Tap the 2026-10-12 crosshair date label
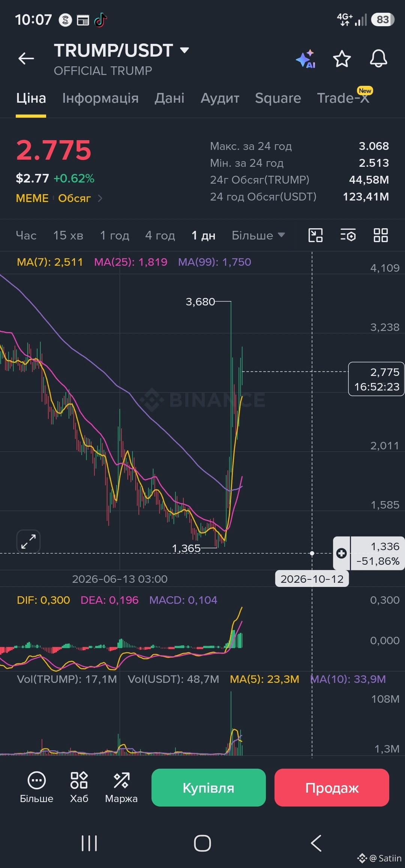 pyautogui.click(x=312, y=579)
